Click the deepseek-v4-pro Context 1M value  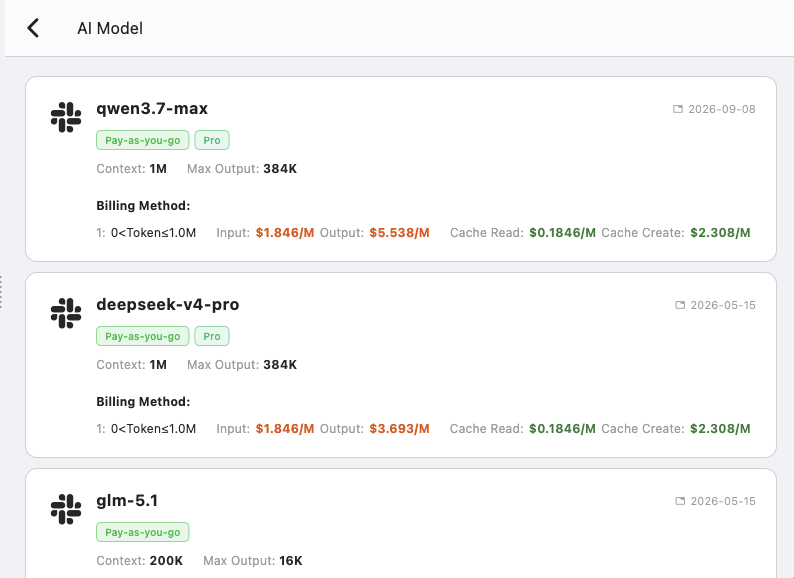pyautogui.click(x=158, y=365)
